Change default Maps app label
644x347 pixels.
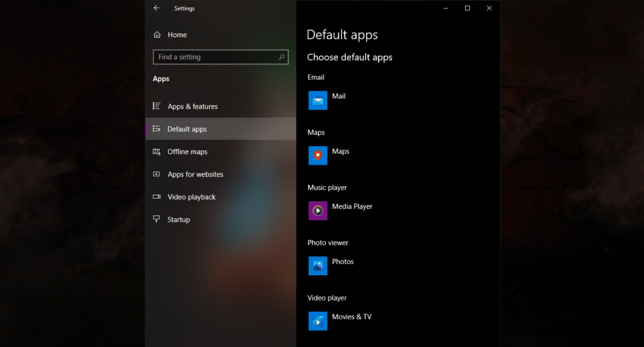[340, 151]
